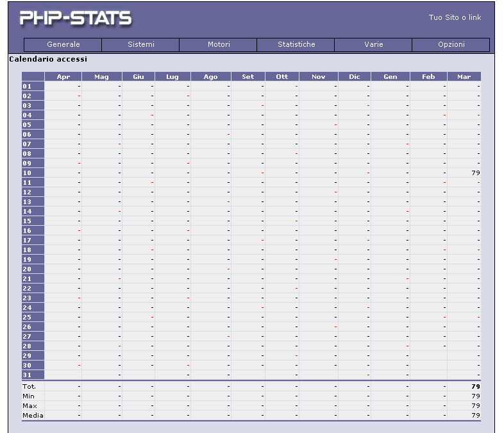Select the Motori menu item

click(x=218, y=45)
